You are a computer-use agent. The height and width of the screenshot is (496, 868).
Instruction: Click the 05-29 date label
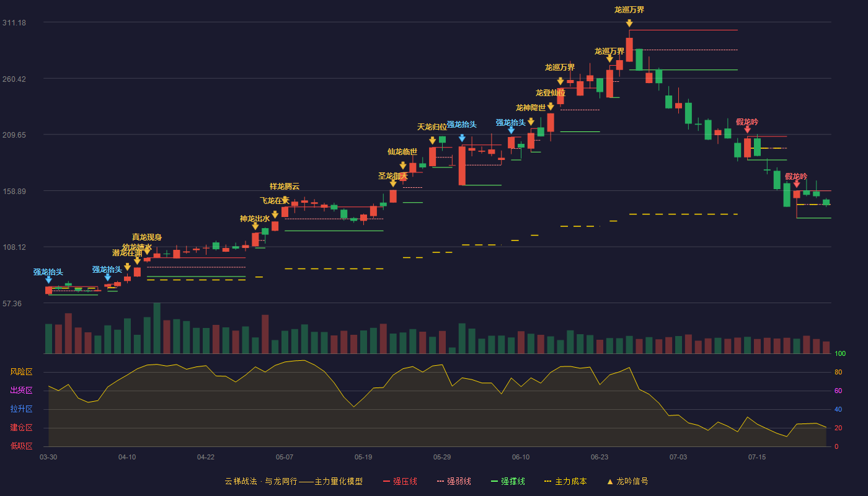442,457
